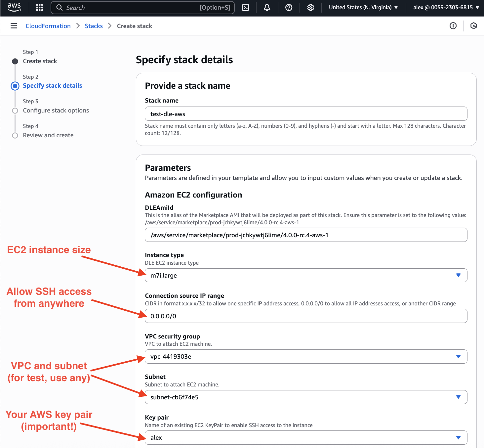Open CloudShell terminal icon
Viewport: 484px width, 448px height.
pyautogui.click(x=246, y=8)
